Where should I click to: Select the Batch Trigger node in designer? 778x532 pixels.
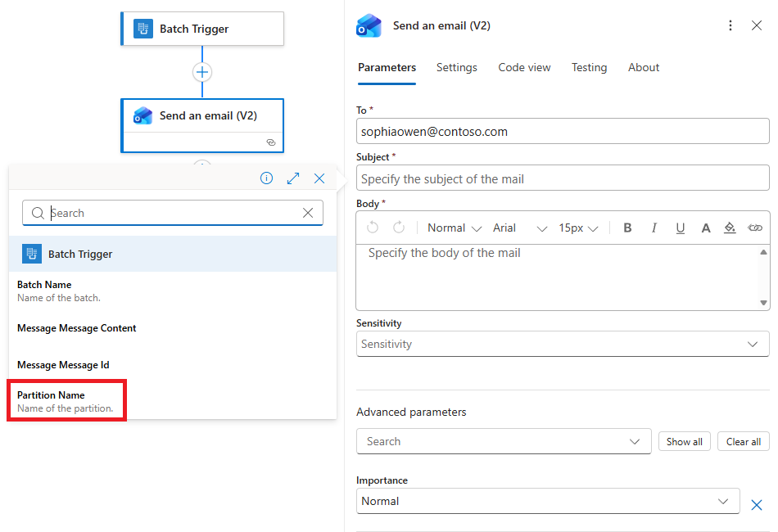point(202,29)
